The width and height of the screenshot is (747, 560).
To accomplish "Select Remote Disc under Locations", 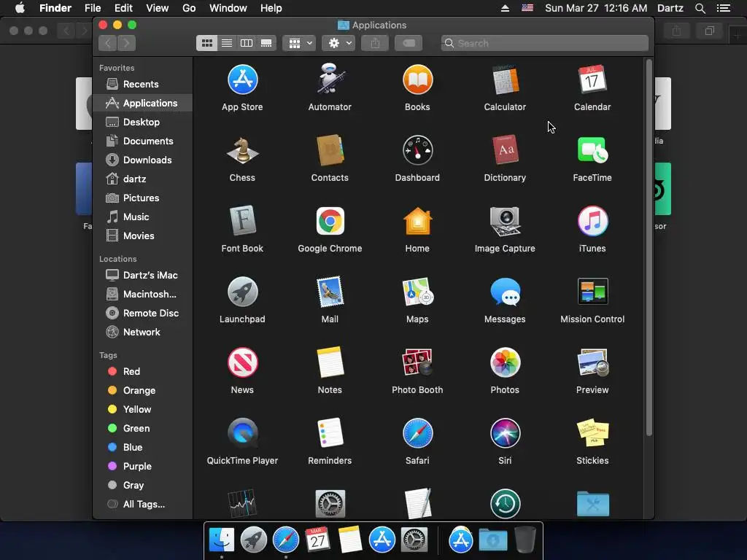I will pos(142,314).
